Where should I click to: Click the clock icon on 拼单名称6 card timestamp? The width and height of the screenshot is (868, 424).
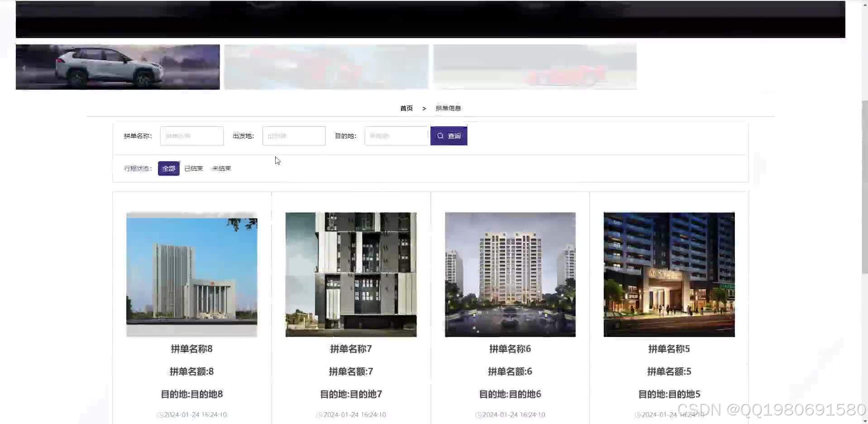[x=479, y=414]
